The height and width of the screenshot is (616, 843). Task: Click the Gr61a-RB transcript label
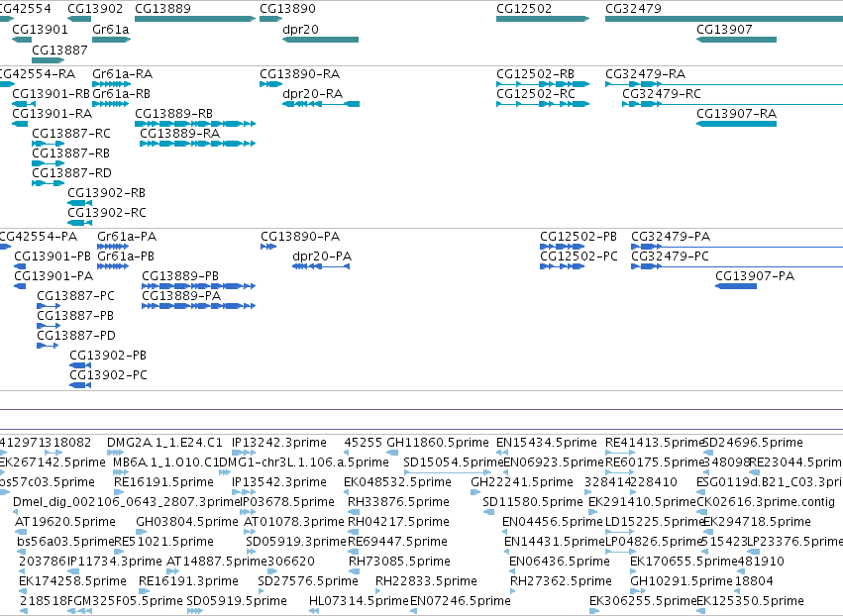(x=121, y=93)
